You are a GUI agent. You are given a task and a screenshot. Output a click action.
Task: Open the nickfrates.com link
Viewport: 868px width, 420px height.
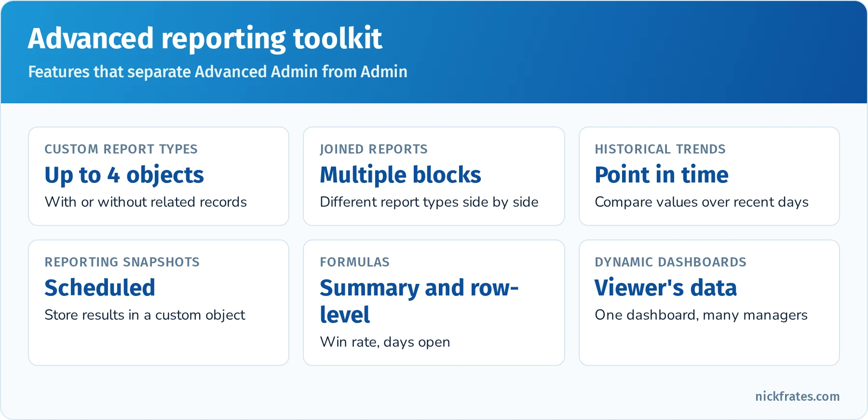797,396
